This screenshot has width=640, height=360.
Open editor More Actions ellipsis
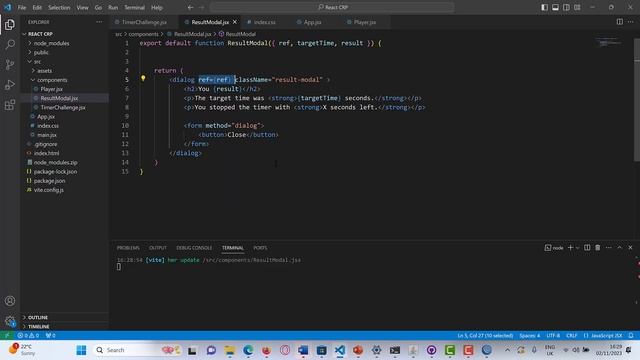630,22
